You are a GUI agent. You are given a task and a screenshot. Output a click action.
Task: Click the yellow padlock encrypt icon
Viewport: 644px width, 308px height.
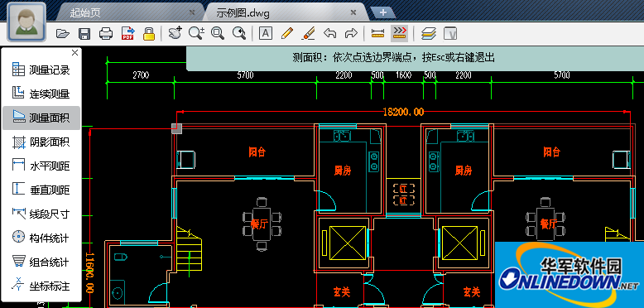pyautogui.click(x=149, y=33)
